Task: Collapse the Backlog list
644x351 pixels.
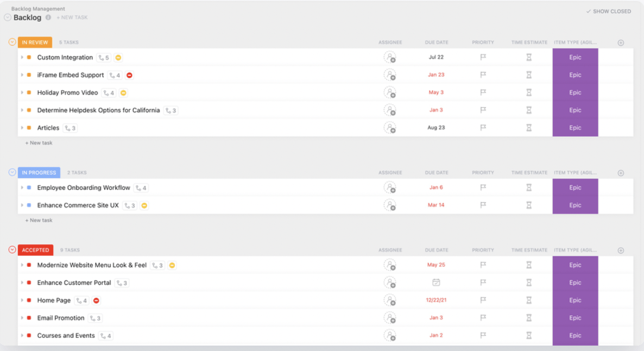Action: 8,17
